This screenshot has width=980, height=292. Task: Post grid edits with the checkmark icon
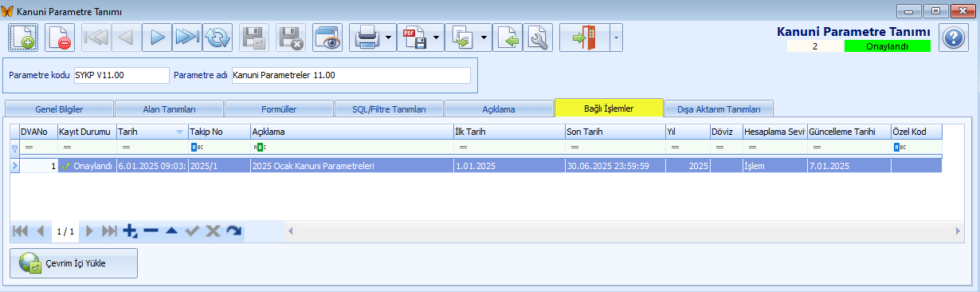pyautogui.click(x=192, y=231)
